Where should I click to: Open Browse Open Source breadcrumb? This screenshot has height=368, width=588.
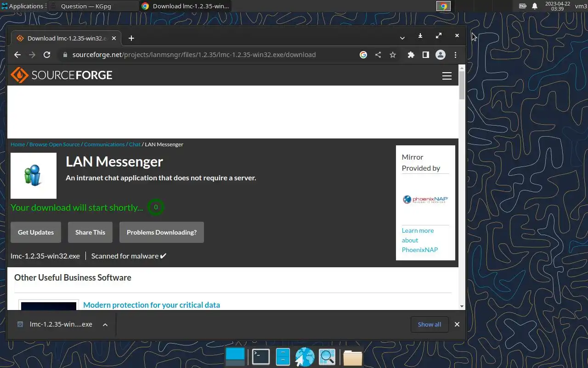(x=55, y=144)
